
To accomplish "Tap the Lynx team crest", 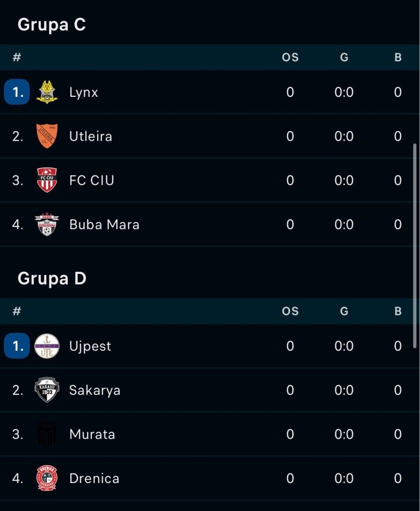I will click(x=47, y=92).
